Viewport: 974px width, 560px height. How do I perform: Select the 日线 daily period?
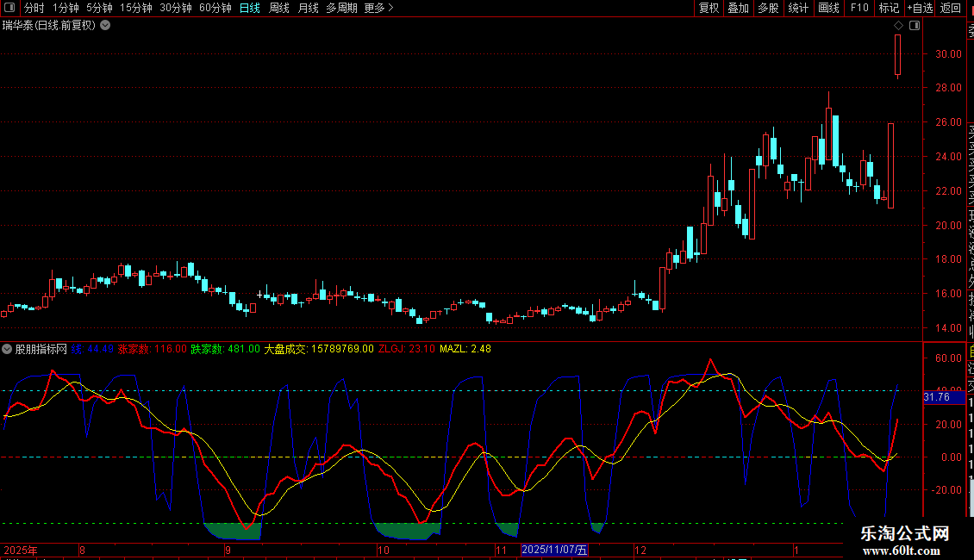(x=250, y=8)
